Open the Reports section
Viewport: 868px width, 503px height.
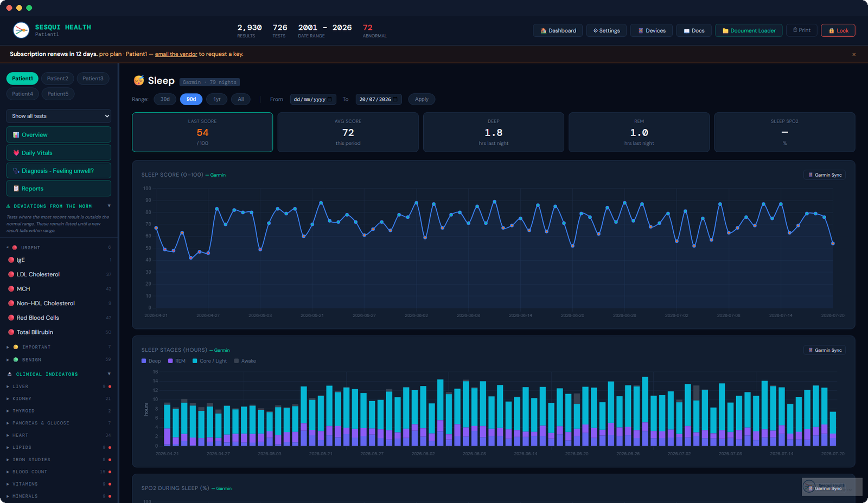[x=59, y=189]
